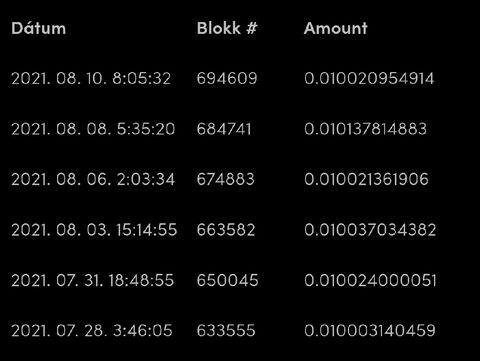
Task: Open block number 650045
Action: click(x=228, y=280)
